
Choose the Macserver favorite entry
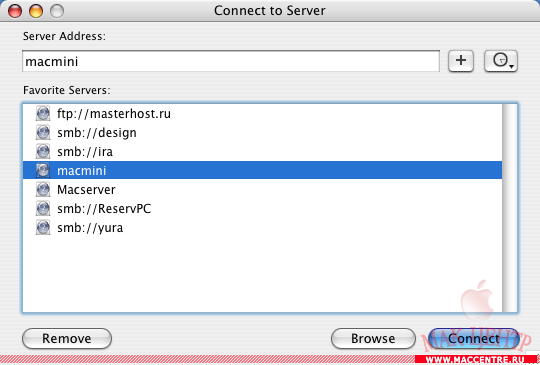tap(262, 189)
